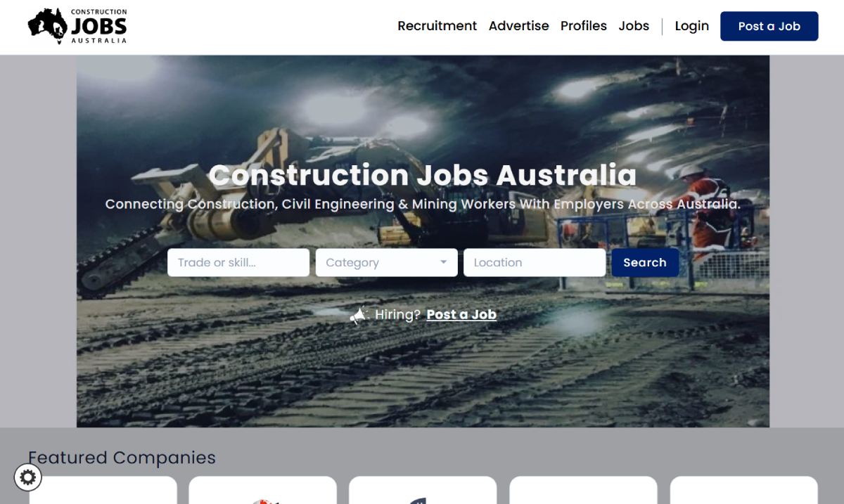844x504 pixels.
Task: Select the last featured company card
Action: [744, 491]
